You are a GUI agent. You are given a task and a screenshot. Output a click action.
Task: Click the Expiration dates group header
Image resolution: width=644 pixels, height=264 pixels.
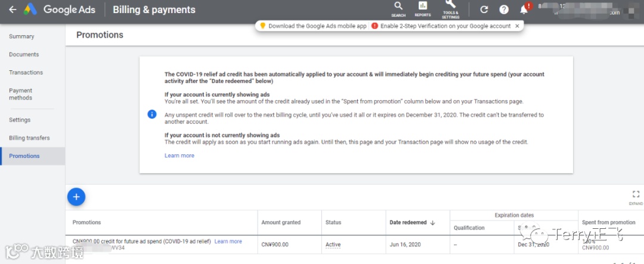coord(514,215)
